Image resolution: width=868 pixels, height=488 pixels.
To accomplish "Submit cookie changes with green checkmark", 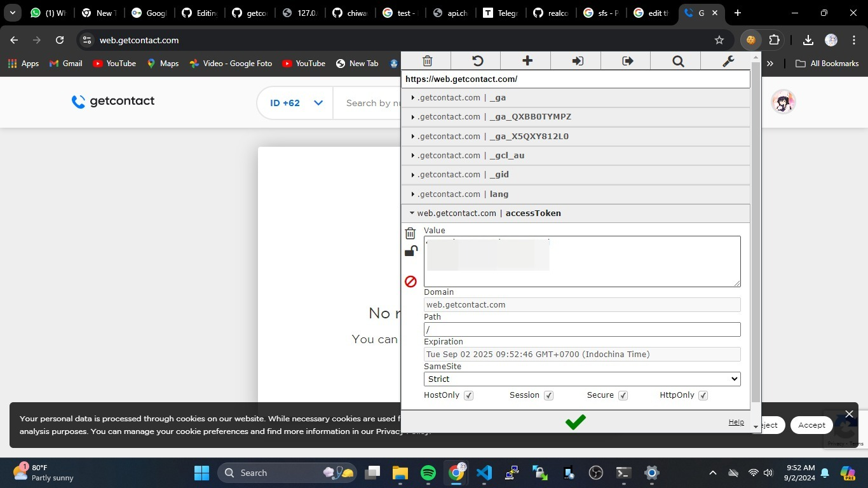I will click(575, 421).
